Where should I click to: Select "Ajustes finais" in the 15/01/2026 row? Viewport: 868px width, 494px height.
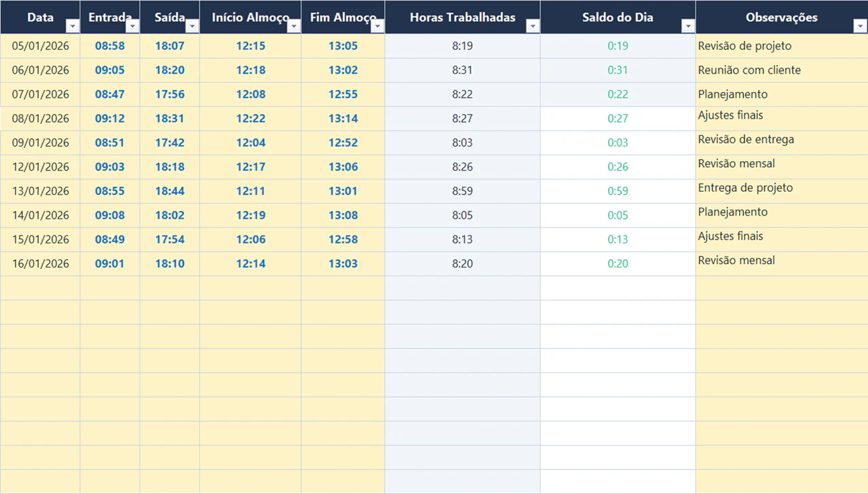tap(730, 236)
